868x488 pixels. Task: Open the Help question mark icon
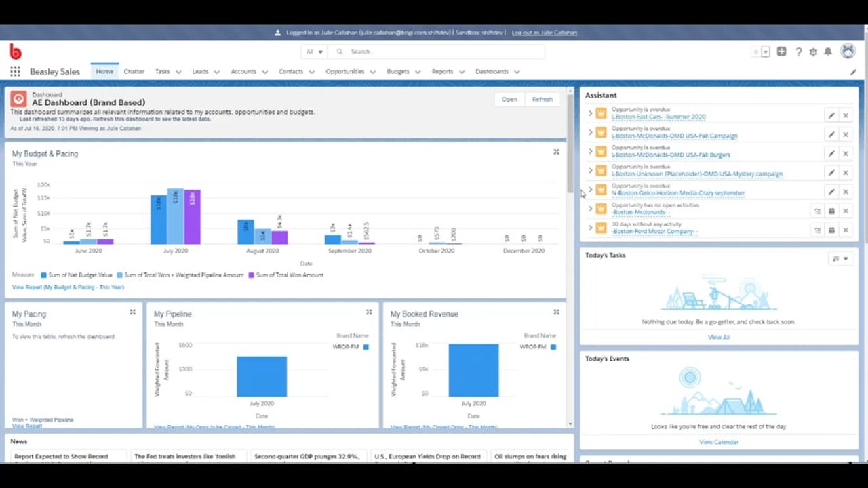[799, 52]
